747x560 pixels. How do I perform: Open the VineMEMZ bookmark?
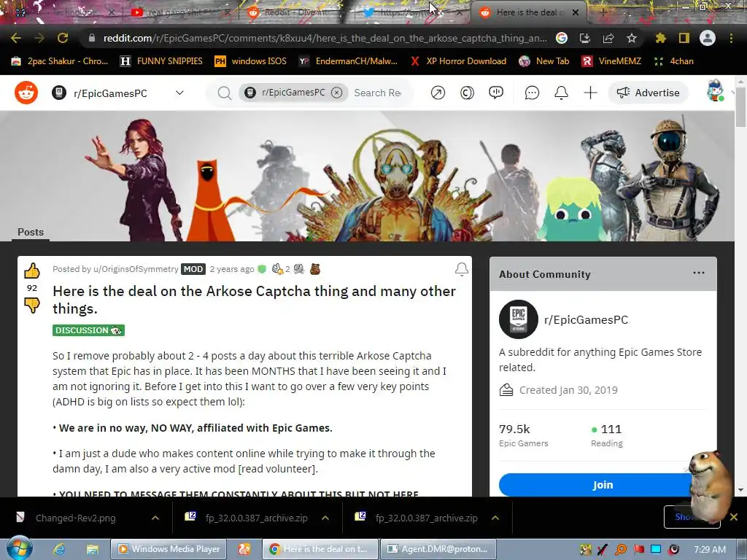tap(612, 61)
